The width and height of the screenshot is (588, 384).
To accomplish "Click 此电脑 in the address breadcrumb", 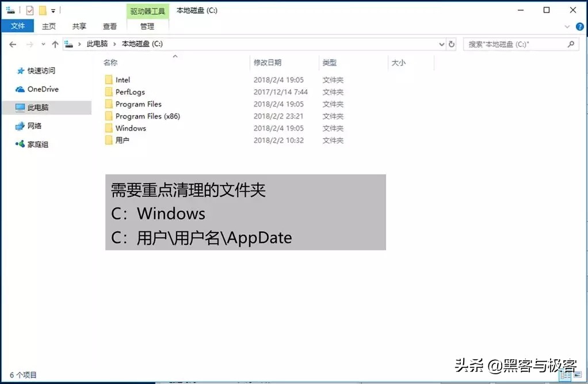I will [98, 44].
